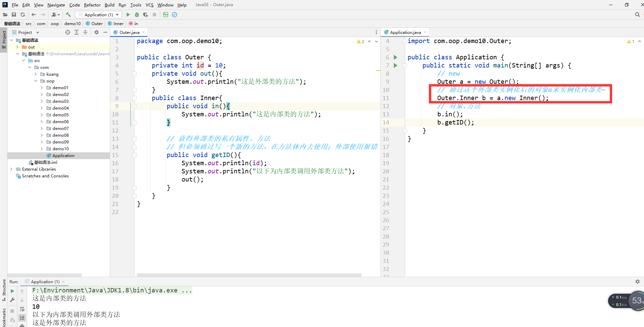Click the warning indicator in Application.java editor
Viewport: 644px width, 327px height.
[x=631, y=41]
